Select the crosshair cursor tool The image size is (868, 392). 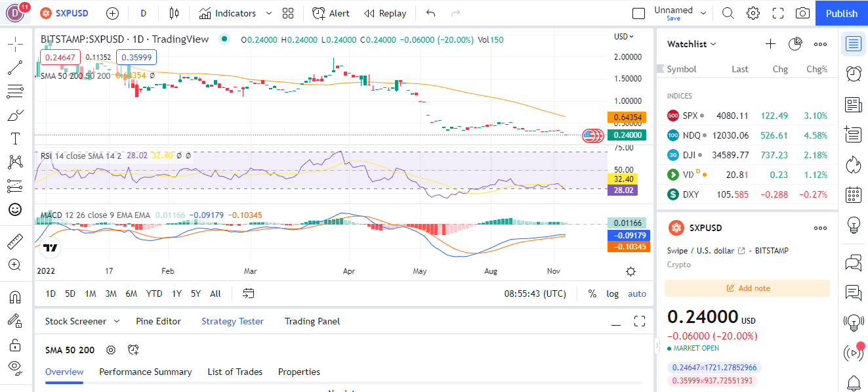[x=15, y=45]
